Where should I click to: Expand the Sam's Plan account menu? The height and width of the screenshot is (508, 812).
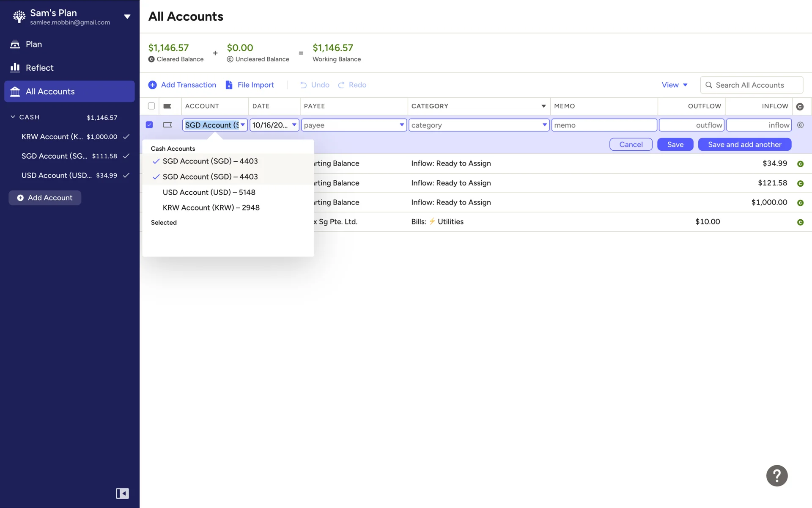(x=127, y=17)
